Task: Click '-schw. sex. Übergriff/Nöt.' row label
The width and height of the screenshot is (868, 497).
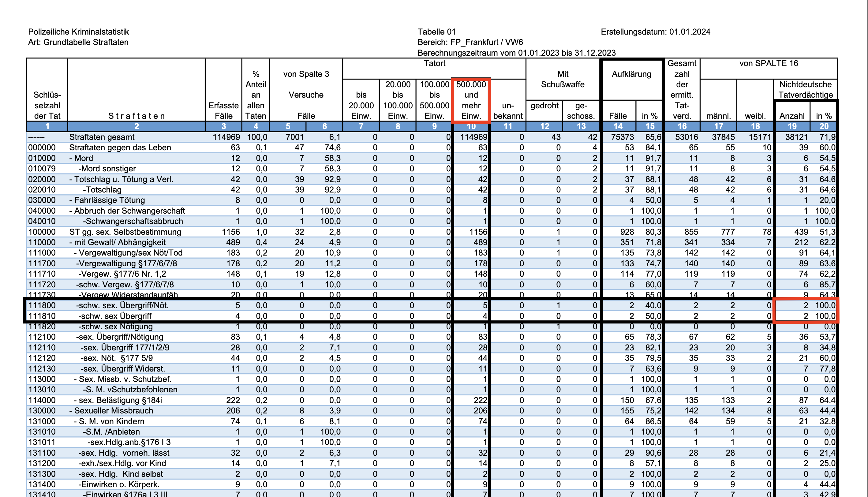Action: pyautogui.click(x=122, y=305)
